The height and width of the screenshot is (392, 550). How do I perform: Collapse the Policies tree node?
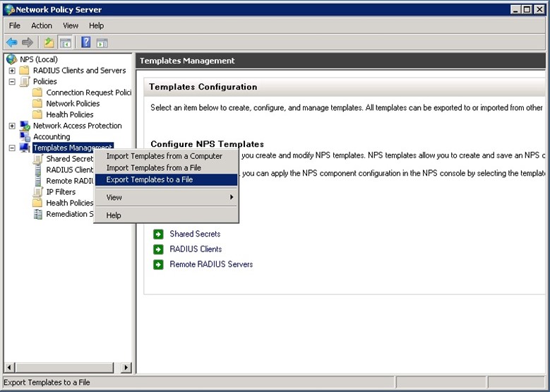[12, 82]
